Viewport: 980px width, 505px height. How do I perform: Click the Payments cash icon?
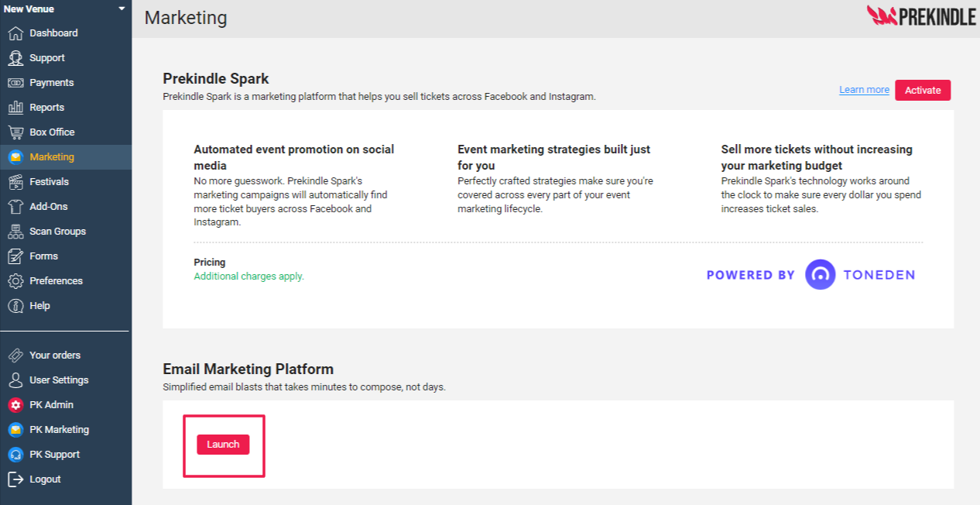pos(15,83)
